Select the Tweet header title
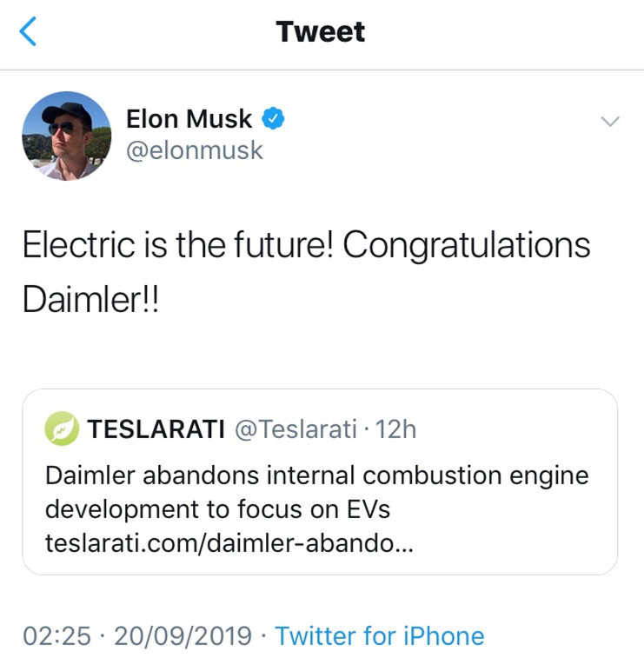This screenshot has height=658, width=644. pyautogui.click(x=321, y=32)
